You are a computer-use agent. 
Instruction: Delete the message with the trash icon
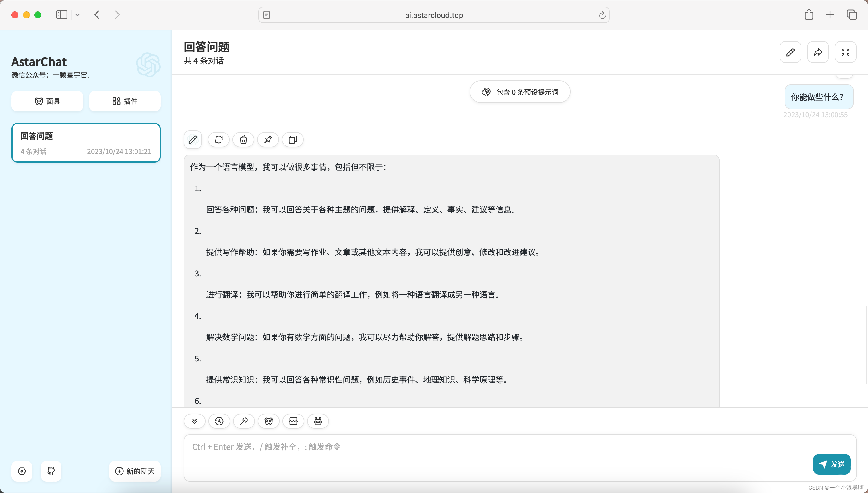click(243, 140)
